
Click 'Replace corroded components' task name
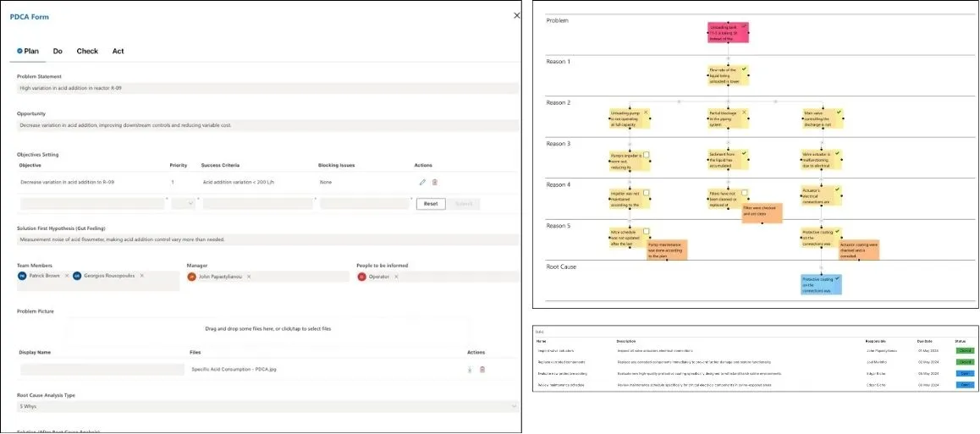pyautogui.click(x=561, y=362)
